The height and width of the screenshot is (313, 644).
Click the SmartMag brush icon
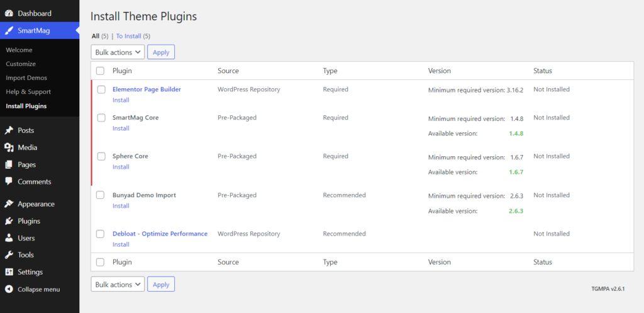point(9,30)
